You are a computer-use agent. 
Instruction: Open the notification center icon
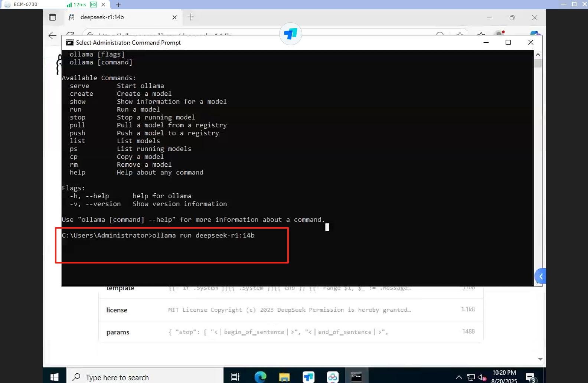coord(530,377)
